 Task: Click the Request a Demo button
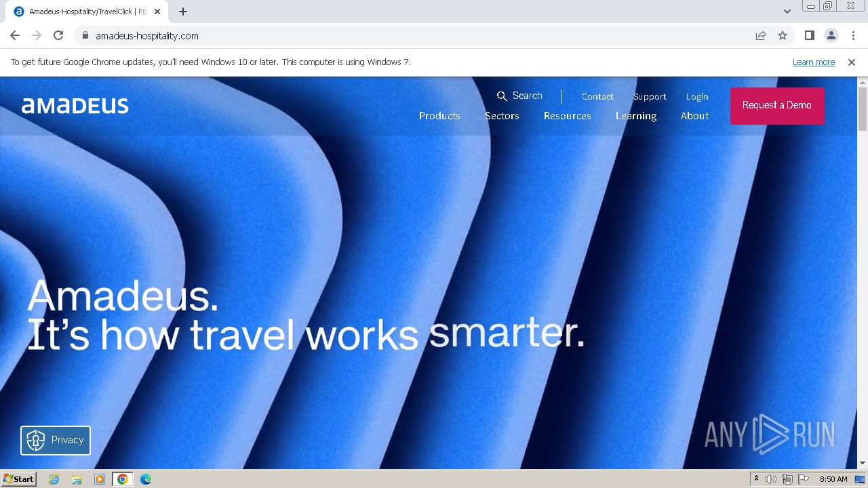pyautogui.click(x=777, y=106)
